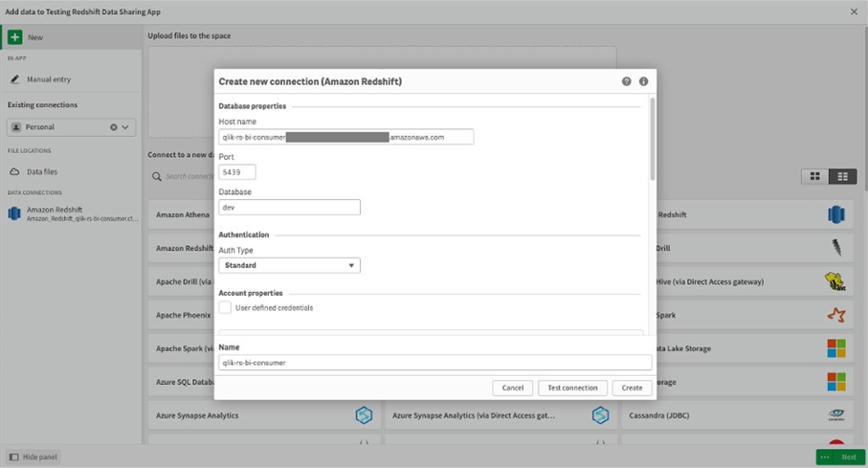Select the New menu item in sidebar
This screenshot has height=468, width=868.
[x=71, y=37]
